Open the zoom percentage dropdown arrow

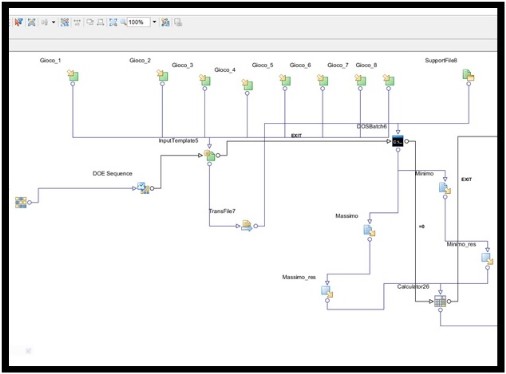[154, 22]
